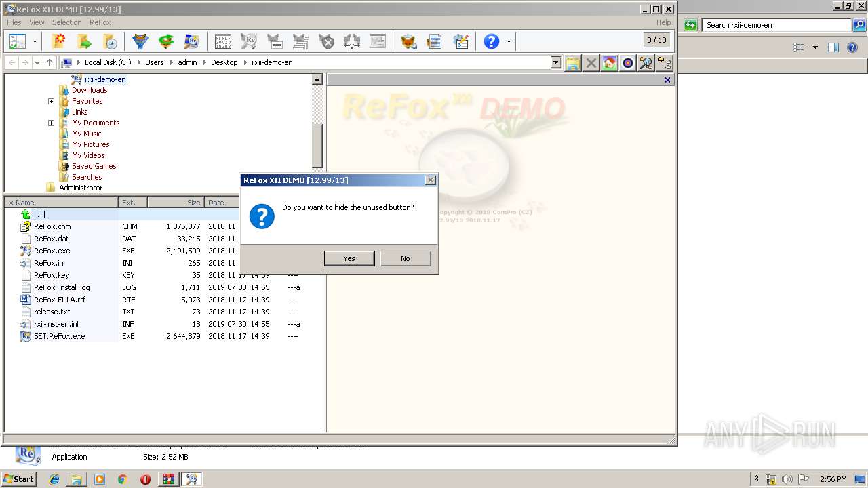Click Desktop segment in address path

coord(224,62)
